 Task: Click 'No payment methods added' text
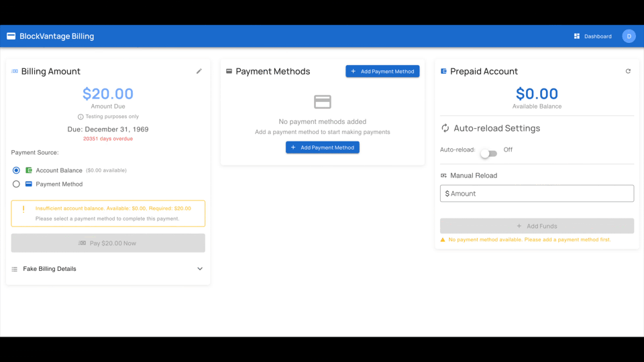(x=323, y=121)
